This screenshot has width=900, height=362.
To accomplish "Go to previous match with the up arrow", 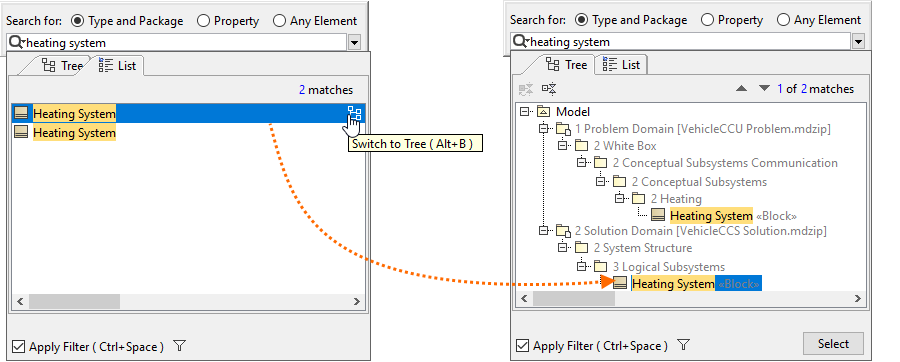I will pyautogui.click(x=742, y=89).
